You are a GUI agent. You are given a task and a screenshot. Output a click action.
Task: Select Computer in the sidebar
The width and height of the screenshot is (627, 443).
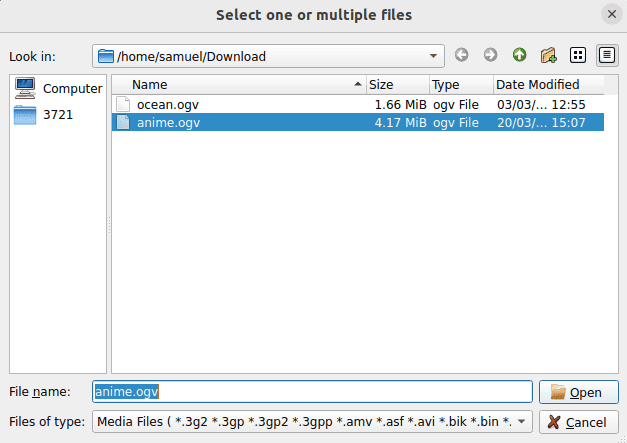tap(58, 88)
